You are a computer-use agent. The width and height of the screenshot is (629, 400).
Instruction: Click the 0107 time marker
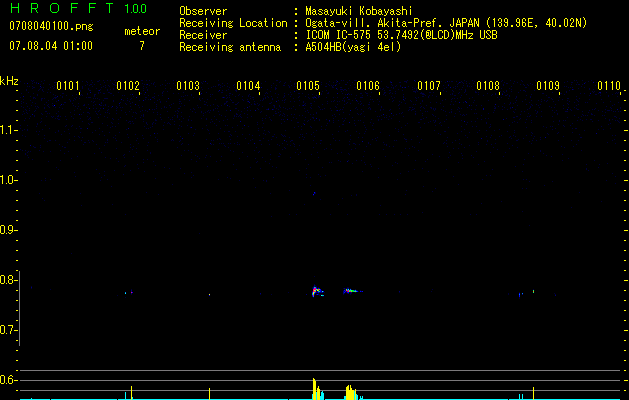pos(428,86)
